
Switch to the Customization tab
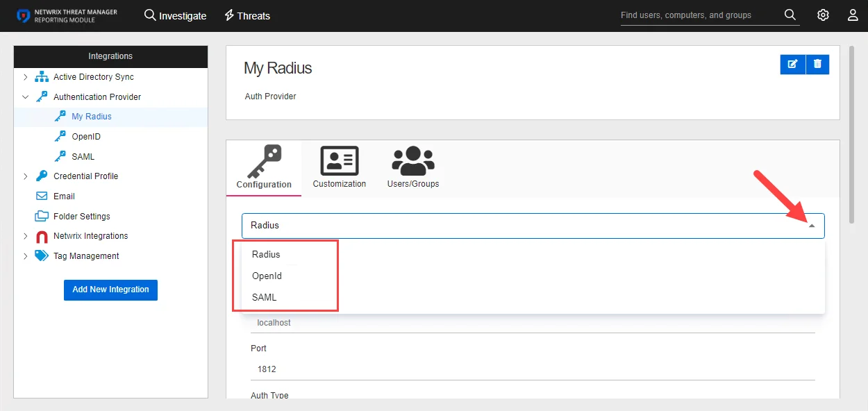point(340,168)
